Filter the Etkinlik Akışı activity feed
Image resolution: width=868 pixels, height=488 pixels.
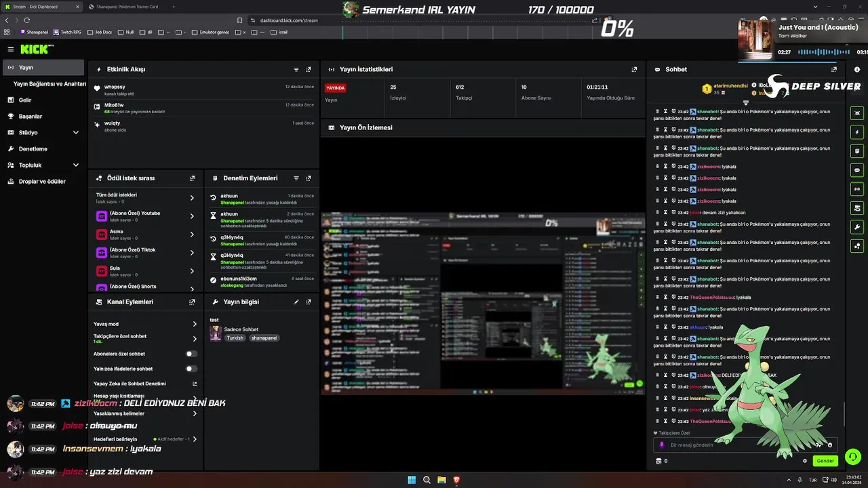(x=296, y=69)
